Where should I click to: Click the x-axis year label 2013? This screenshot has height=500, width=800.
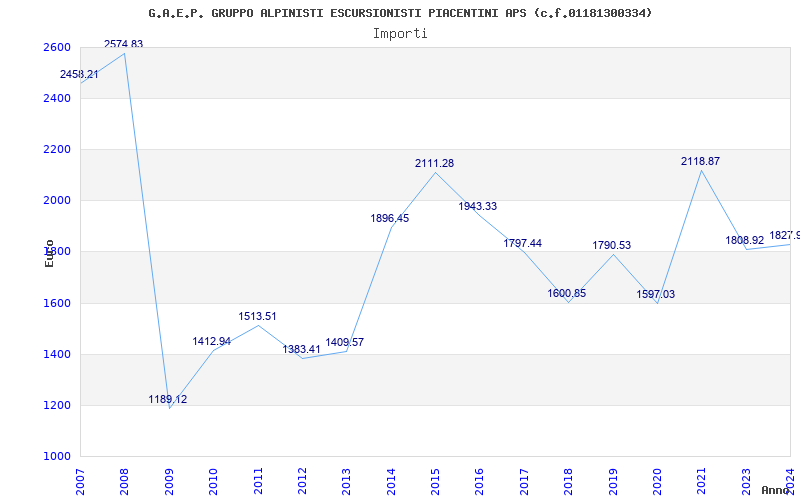pyautogui.click(x=346, y=481)
